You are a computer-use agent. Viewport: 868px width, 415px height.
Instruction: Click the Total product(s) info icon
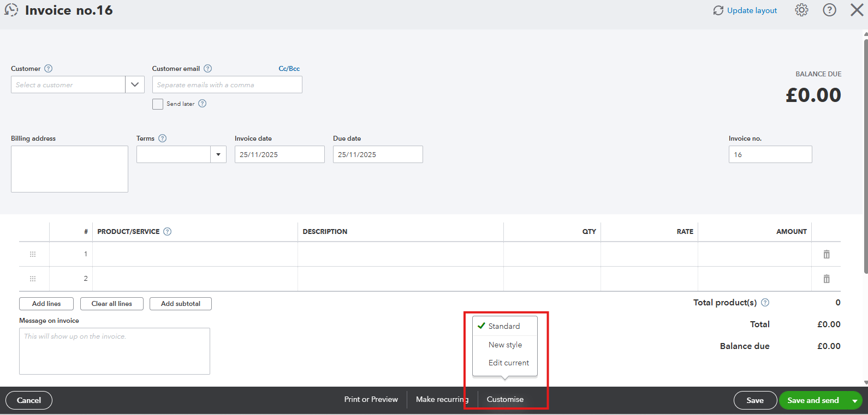(x=765, y=303)
